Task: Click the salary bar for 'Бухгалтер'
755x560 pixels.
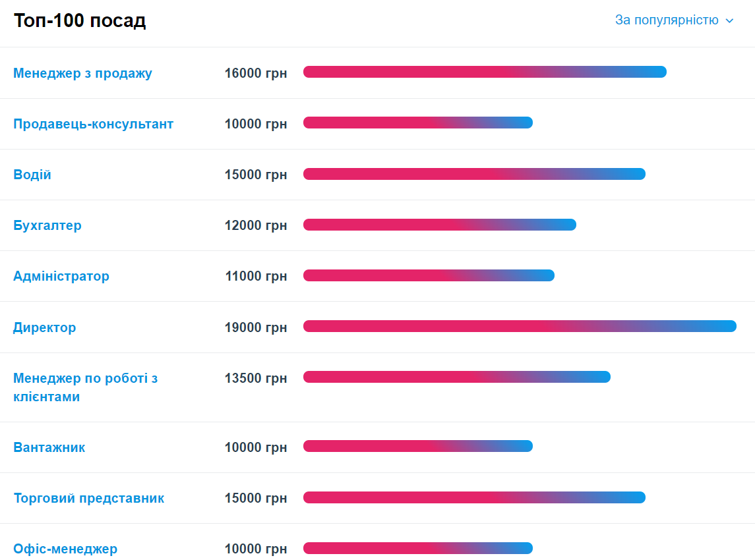Action: (439, 225)
